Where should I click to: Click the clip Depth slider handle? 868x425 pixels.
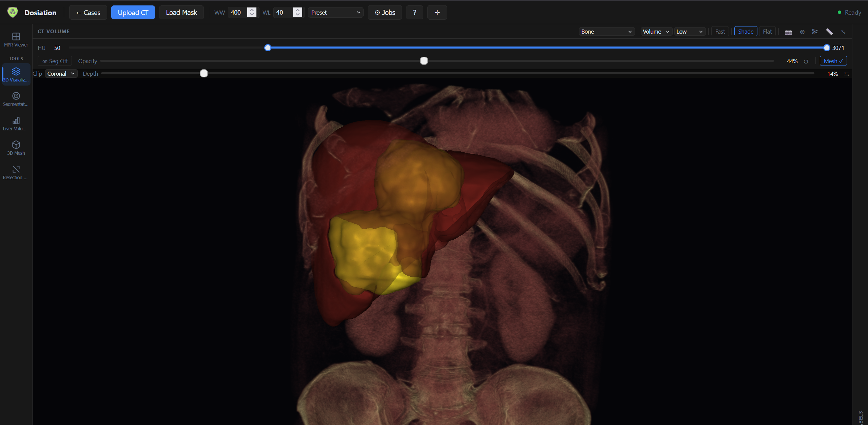[x=204, y=74]
